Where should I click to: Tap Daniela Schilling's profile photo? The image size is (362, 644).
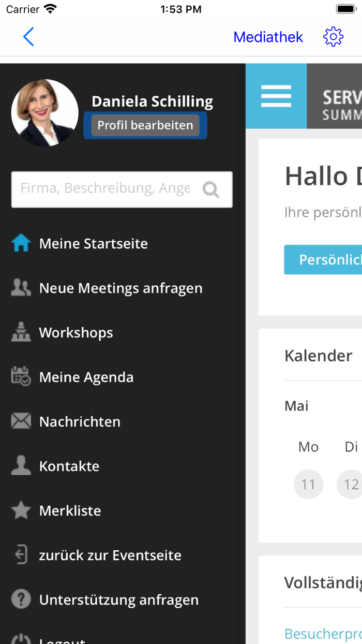(x=45, y=113)
